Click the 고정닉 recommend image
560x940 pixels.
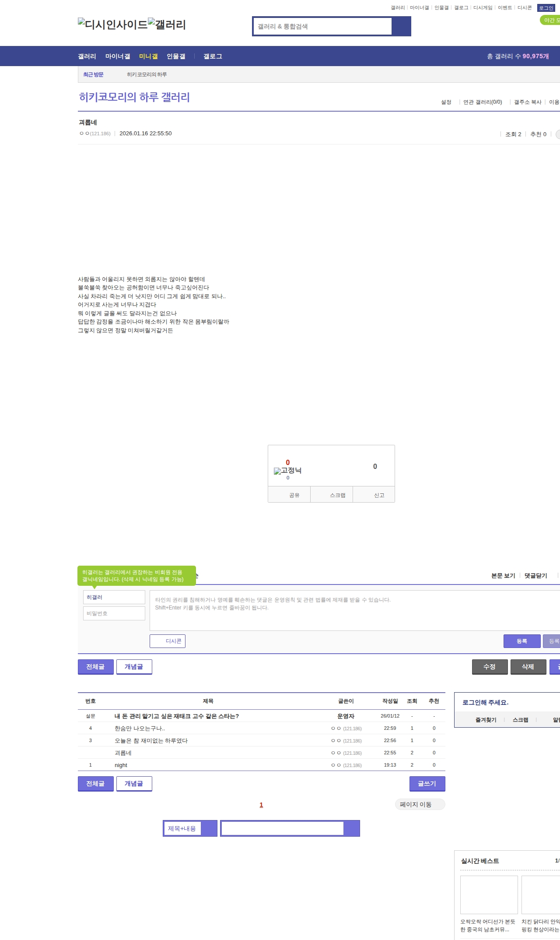tap(287, 471)
